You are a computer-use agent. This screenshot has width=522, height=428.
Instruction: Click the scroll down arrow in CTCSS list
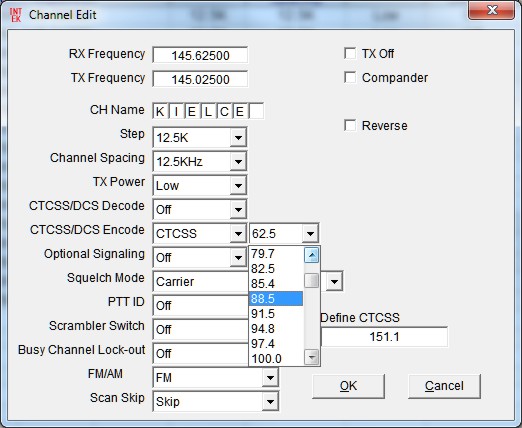312,358
